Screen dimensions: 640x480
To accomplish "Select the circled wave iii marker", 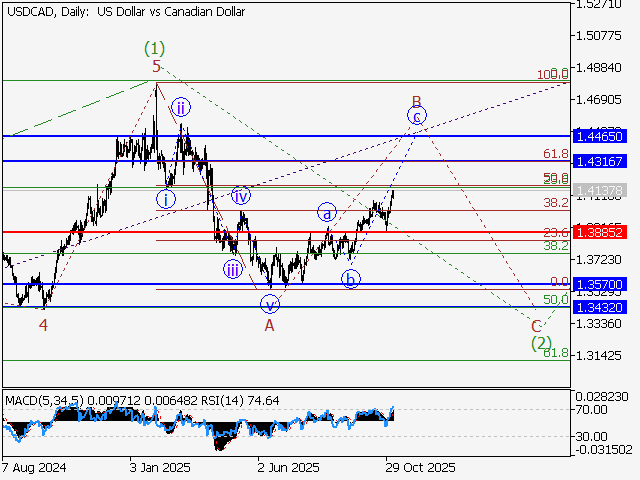I will [233, 269].
